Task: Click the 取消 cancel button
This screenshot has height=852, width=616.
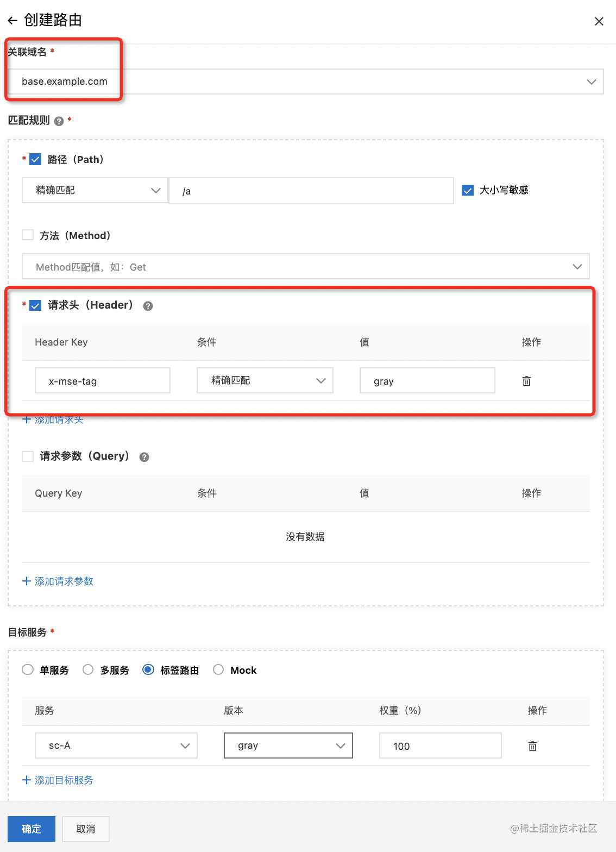Action: tap(86, 829)
